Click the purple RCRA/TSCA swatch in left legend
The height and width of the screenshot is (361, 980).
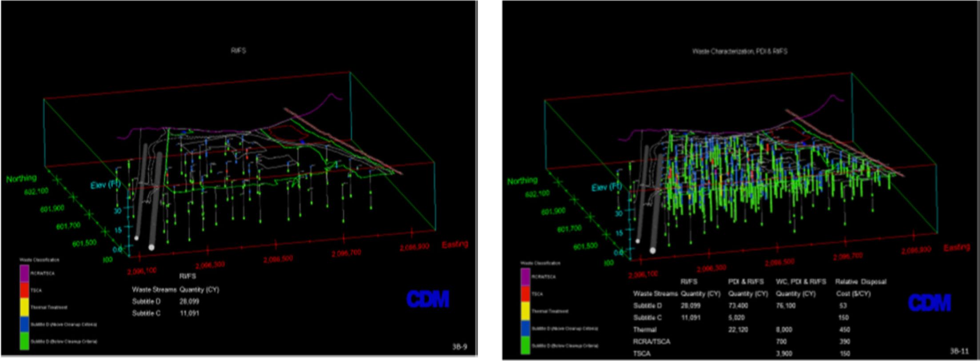pyautogui.click(x=24, y=273)
